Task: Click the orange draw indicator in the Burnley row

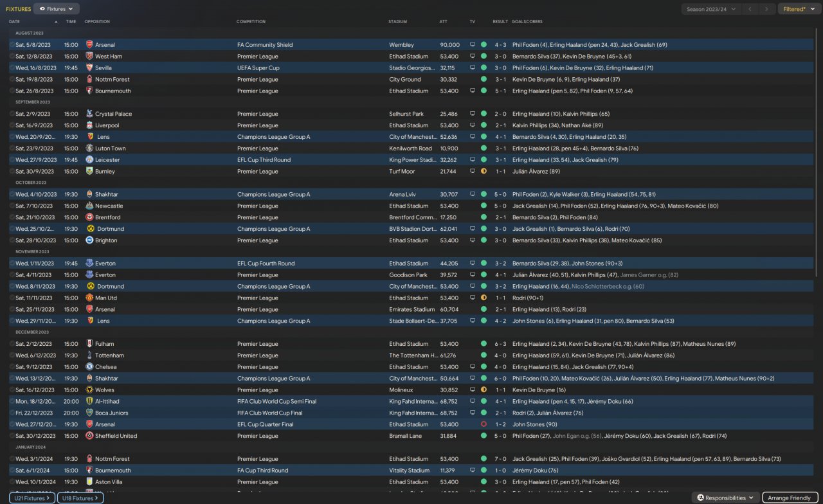Action: point(484,172)
